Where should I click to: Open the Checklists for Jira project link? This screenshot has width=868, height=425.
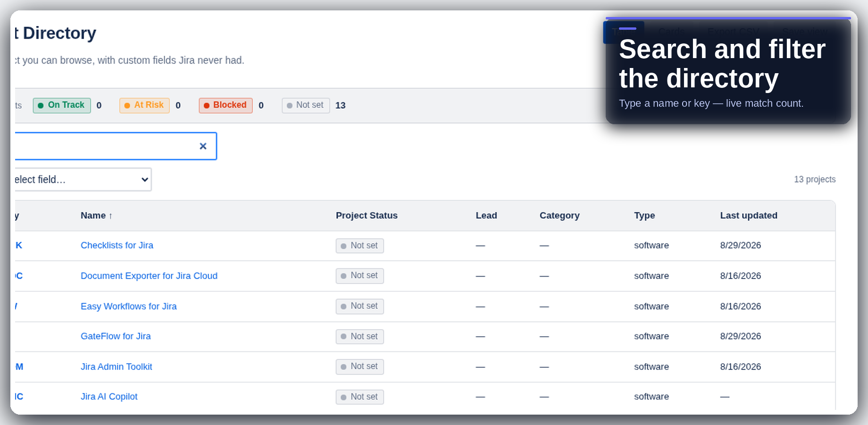117,246
